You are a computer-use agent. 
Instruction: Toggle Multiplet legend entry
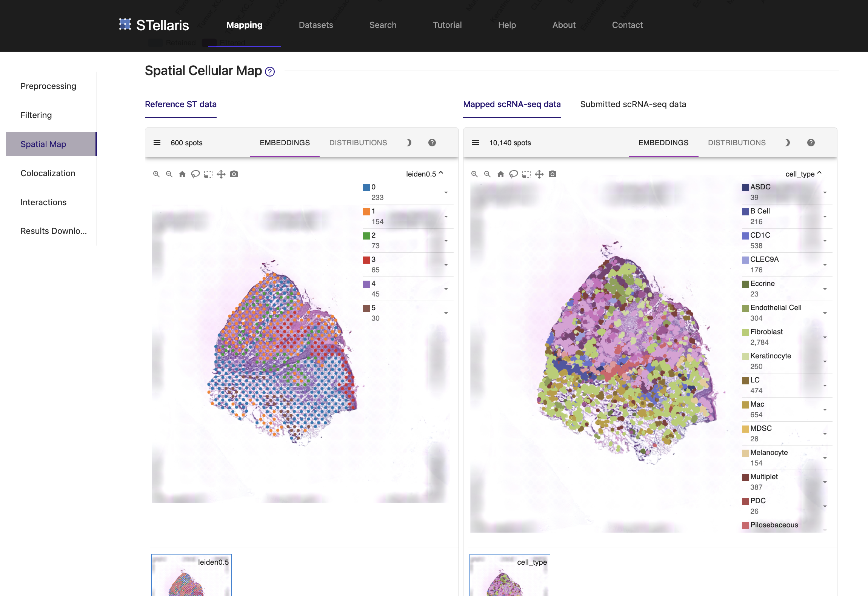coord(787,482)
